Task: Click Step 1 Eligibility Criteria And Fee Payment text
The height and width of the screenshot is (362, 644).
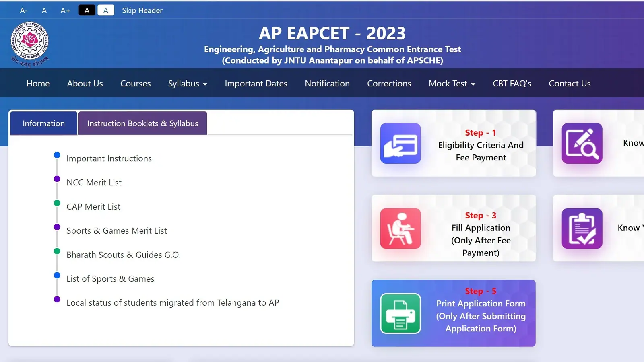Action: click(x=481, y=145)
